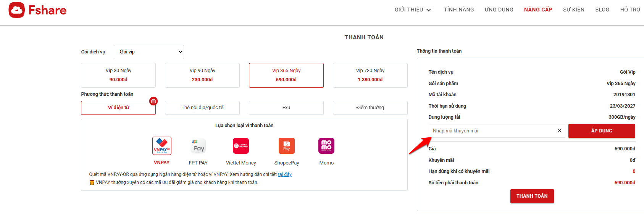Select the Vip 30 Ngày package

118,75
